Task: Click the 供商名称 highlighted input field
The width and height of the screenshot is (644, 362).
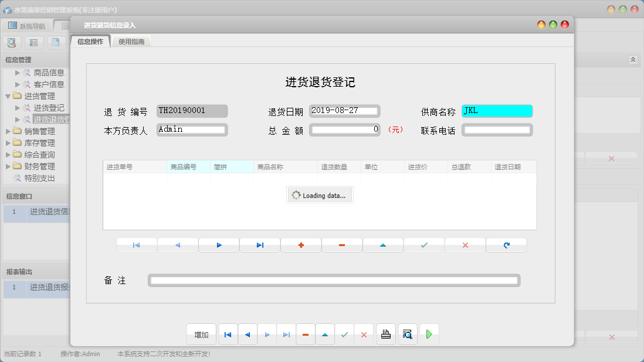Action: [x=496, y=111]
